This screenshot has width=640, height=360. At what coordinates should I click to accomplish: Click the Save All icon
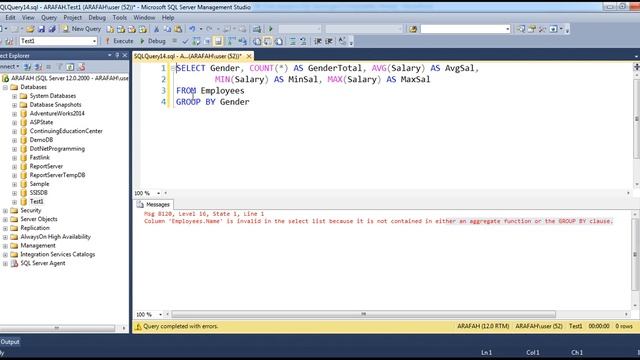point(52,29)
